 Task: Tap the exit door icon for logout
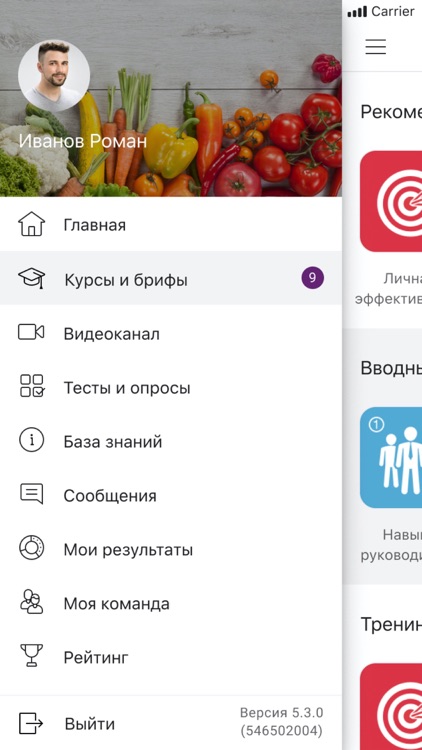point(31,723)
